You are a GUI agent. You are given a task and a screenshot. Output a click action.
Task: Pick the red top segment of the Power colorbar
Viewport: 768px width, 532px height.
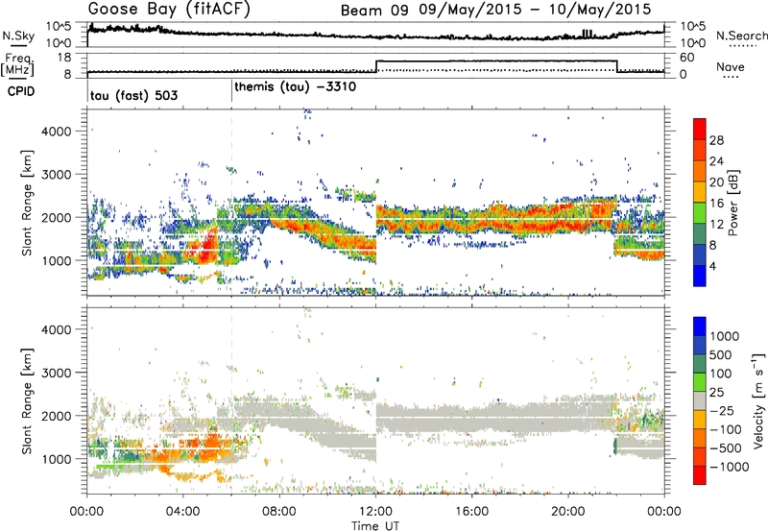tap(700, 129)
